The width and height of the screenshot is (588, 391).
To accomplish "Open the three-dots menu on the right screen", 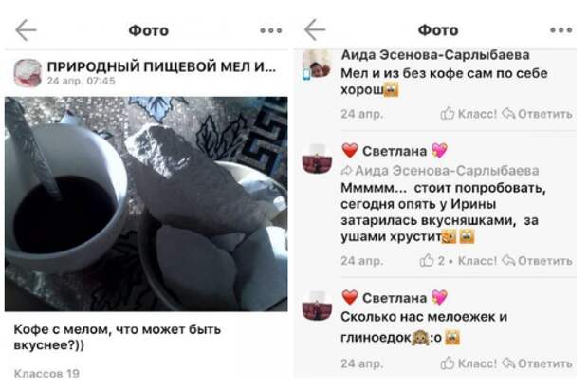I will [561, 30].
